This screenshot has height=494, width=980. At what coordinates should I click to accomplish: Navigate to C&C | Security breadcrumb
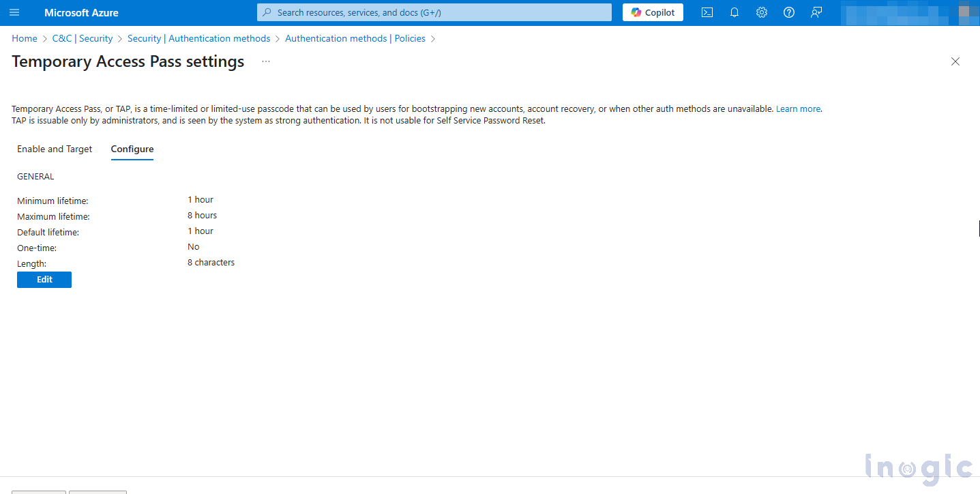pos(83,38)
